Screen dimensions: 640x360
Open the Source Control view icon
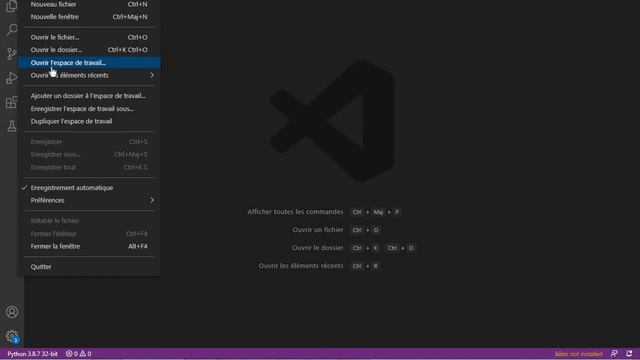[12, 54]
